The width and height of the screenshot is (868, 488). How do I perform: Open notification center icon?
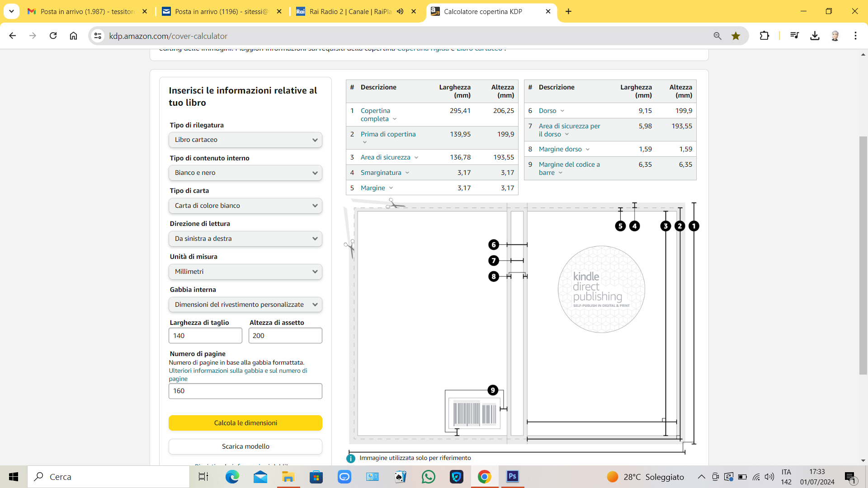(850, 477)
